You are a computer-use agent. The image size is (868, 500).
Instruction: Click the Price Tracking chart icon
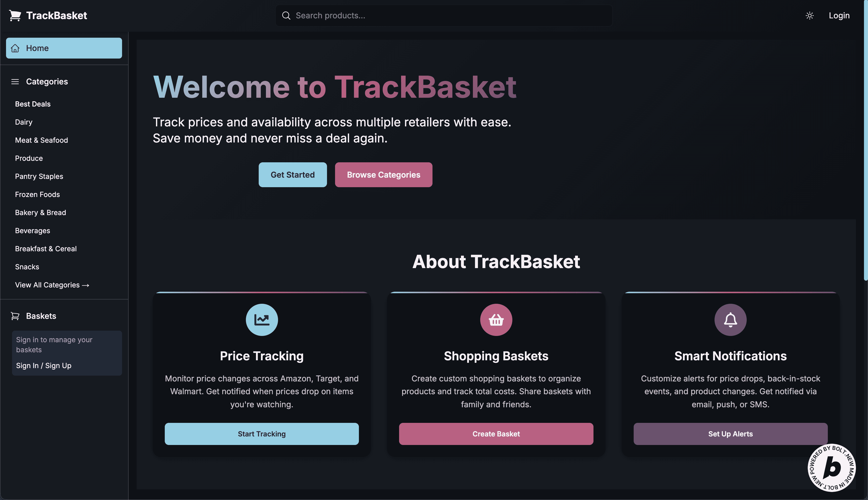pos(261,320)
